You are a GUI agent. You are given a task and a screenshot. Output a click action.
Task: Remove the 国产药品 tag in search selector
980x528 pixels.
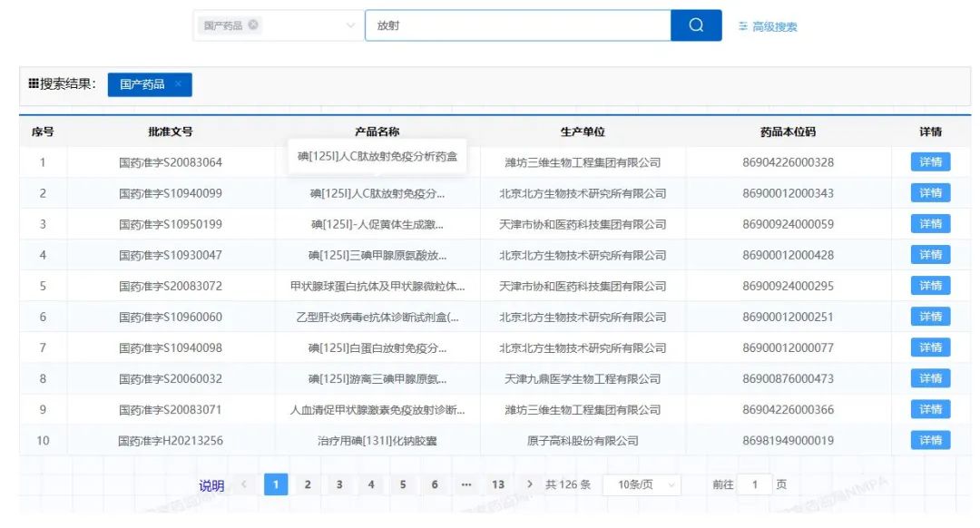253,25
